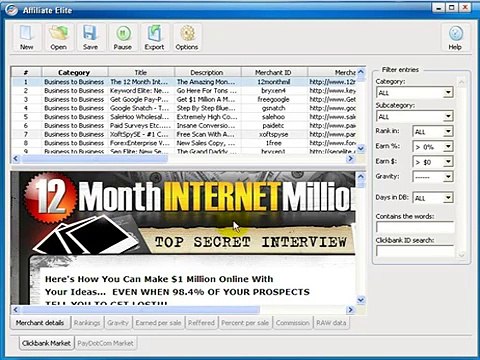Click the preview pane scroll down arrow
Screen dimensions: 480x360
tap(361, 300)
